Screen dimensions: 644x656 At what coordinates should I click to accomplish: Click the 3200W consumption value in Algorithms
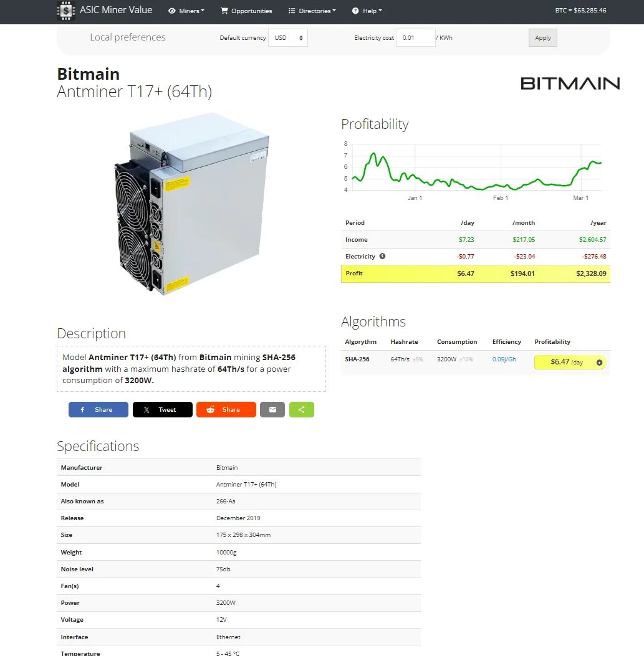click(447, 359)
